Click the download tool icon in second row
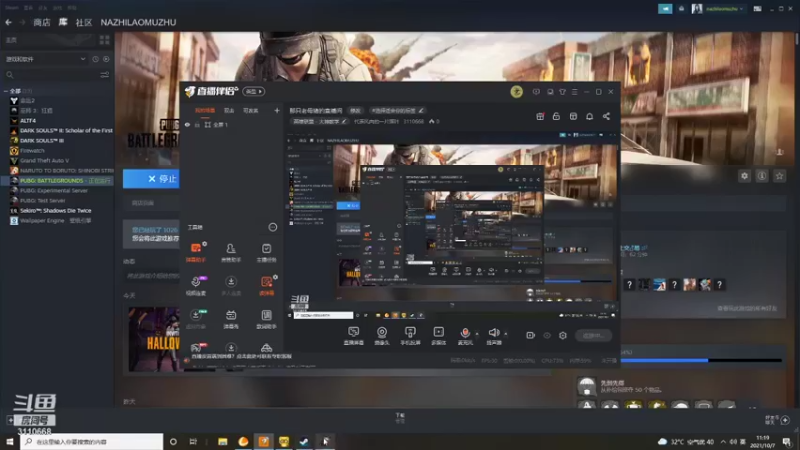The image size is (800, 450). tap(231, 286)
